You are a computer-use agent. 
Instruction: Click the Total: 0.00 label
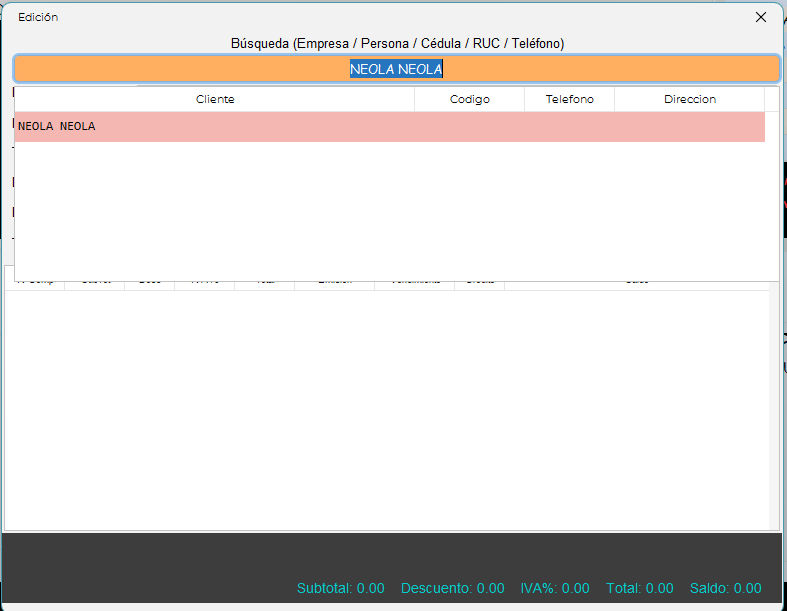tap(639, 588)
